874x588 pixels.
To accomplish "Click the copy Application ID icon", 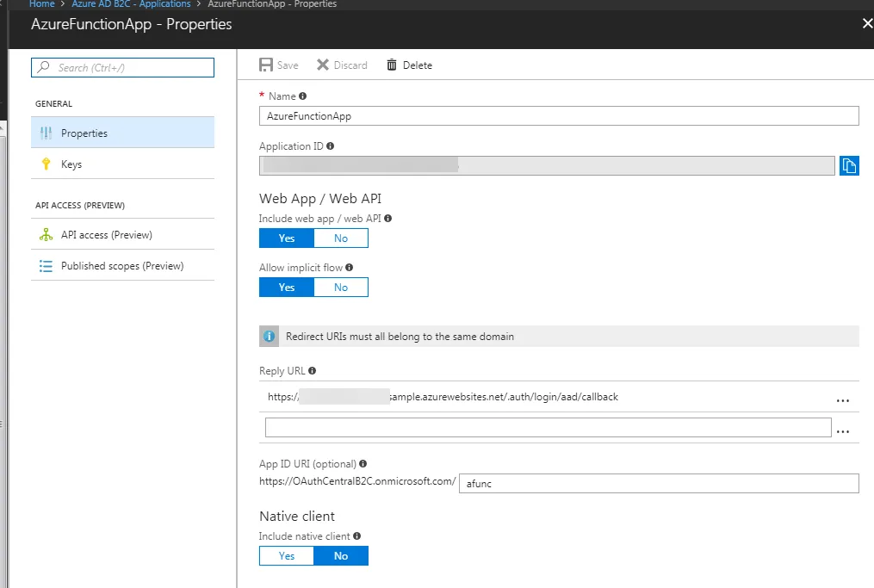I will [x=849, y=166].
